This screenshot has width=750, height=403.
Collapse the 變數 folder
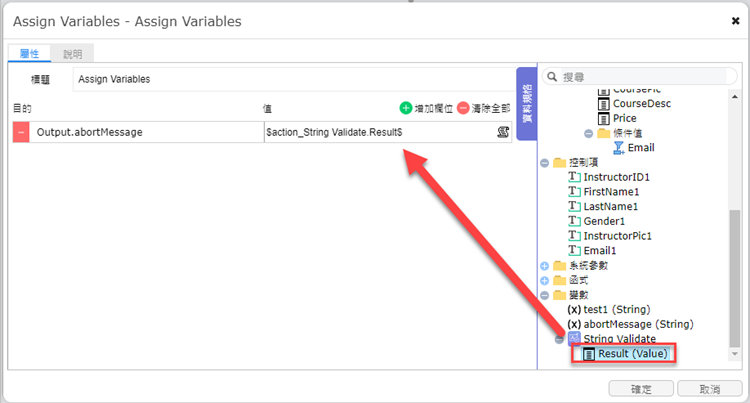coord(544,295)
